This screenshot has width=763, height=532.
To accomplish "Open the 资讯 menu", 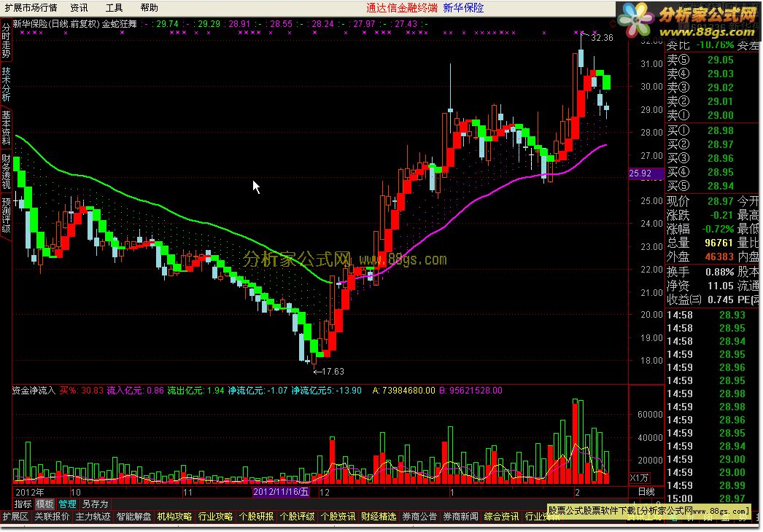I will pos(79,8).
